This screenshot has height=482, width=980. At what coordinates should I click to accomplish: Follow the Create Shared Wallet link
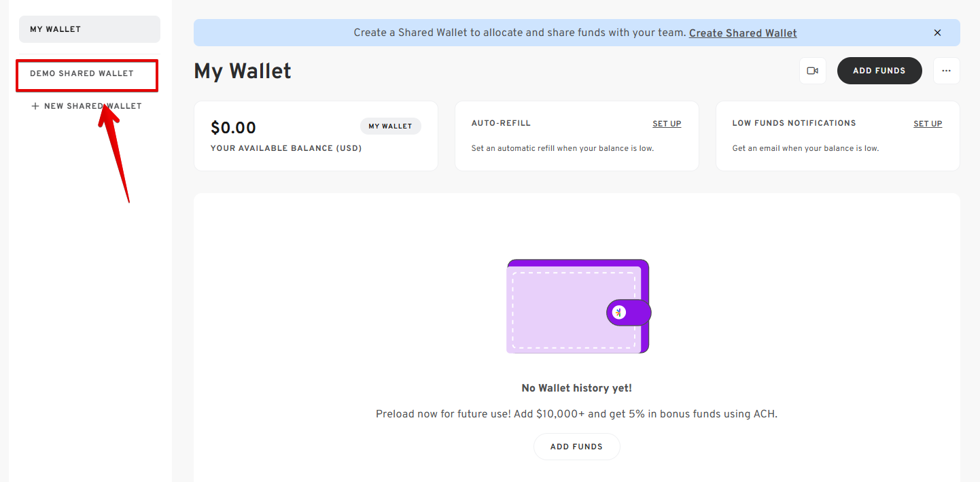pos(743,33)
